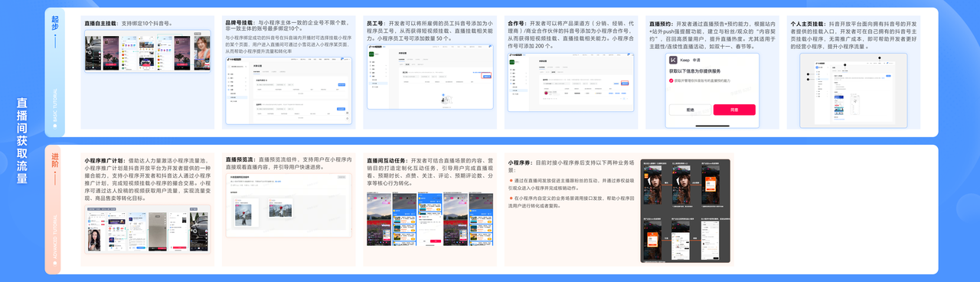The image size is (980, 282).
Task: Open the 品牌号挂载 console screenshot
Action: click(289, 91)
